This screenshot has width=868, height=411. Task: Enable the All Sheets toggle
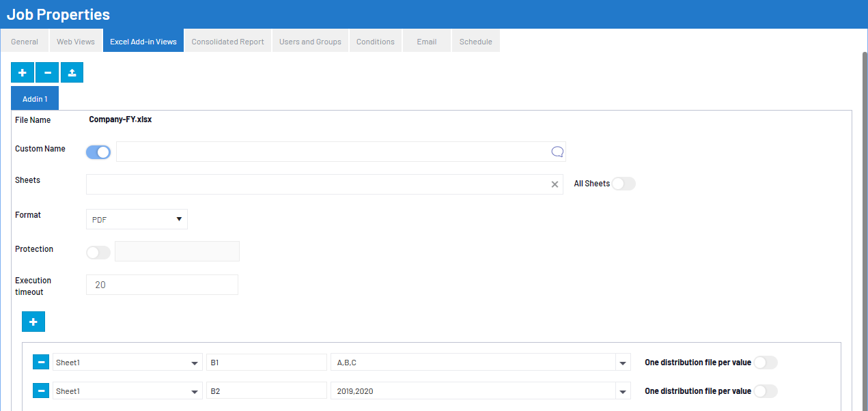tap(623, 184)
